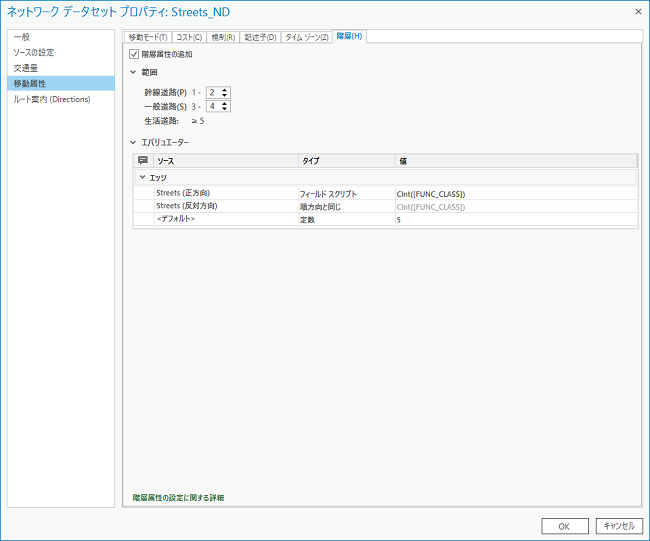This screenshot has height=541, width=650.
Task: Toggle the 階層属性の追加 checkbox
Action: point(135,54)
